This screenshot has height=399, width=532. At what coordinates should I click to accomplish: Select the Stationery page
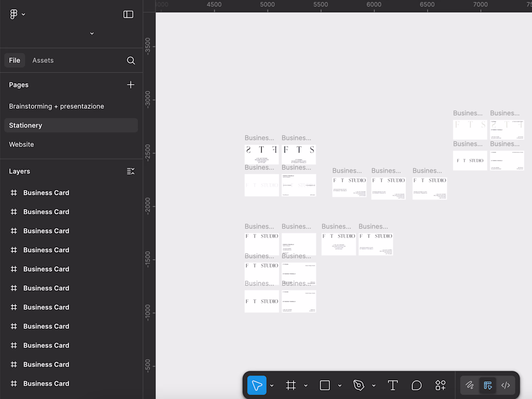coord(71,125)
